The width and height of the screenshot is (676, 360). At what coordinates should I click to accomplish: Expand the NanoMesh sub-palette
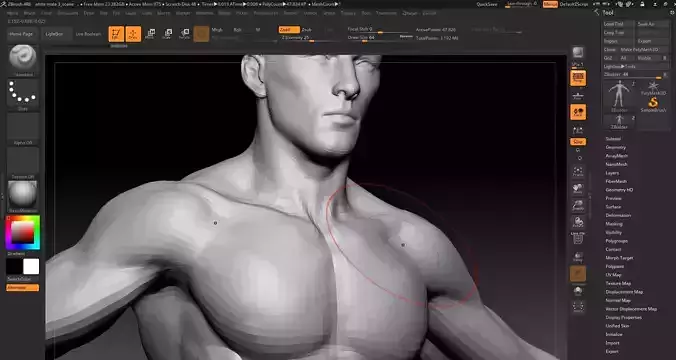click(617, 164)
